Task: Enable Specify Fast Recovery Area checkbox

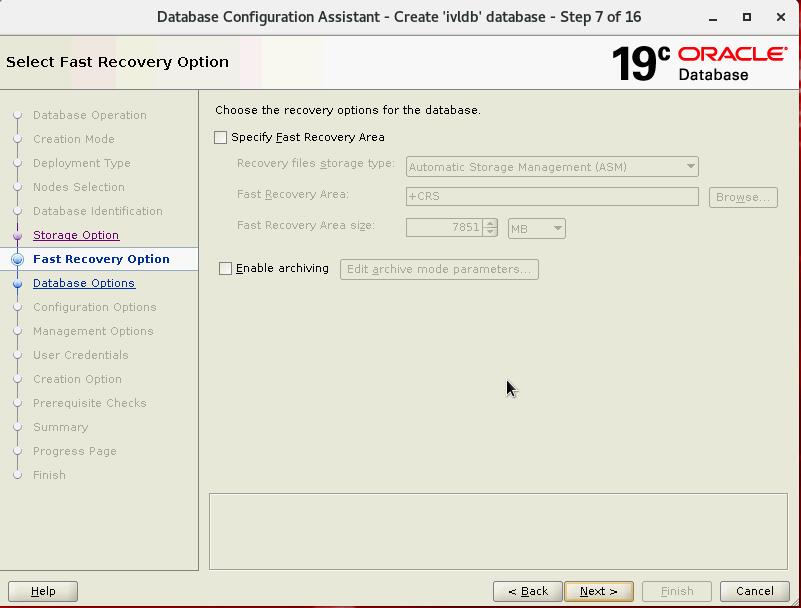Action: point(221,138)
